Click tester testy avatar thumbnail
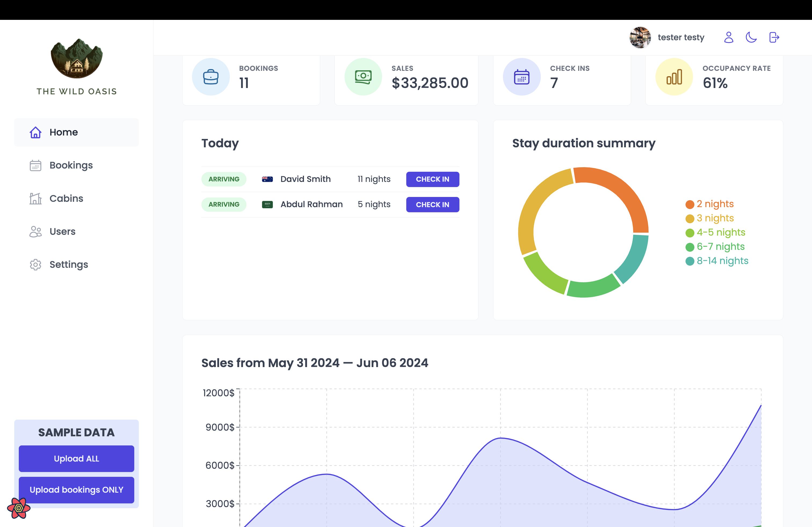The image size is (812, 527). (x=640, y=38)
